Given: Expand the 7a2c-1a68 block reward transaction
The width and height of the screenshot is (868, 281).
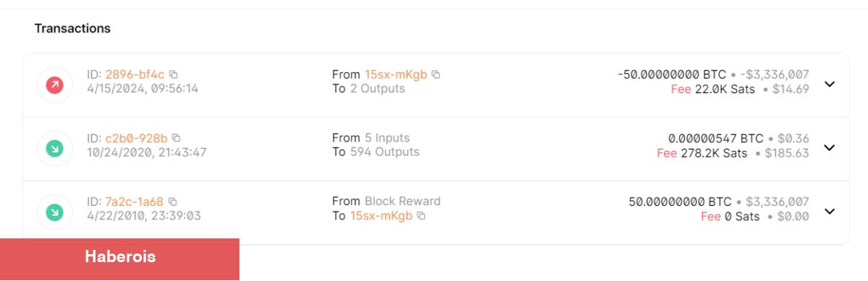Looking at the screenshot, I should [830, 212].
